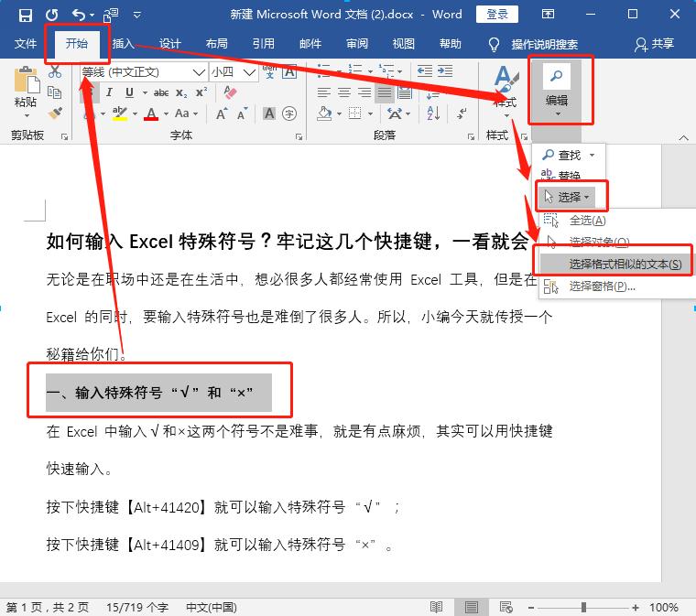Apply the yellow text highlight color
Image resolution: width=696 pixels, height=616 pixels.
(x=119, y=113)
